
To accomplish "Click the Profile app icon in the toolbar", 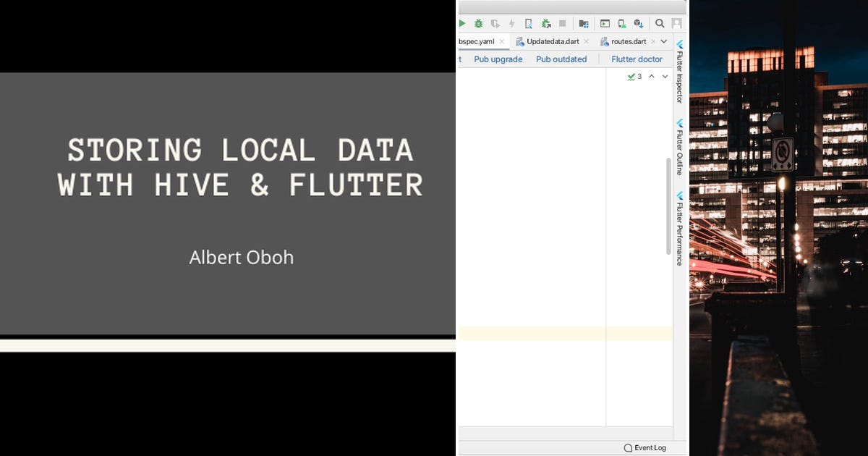I will [x=495, y=23].
